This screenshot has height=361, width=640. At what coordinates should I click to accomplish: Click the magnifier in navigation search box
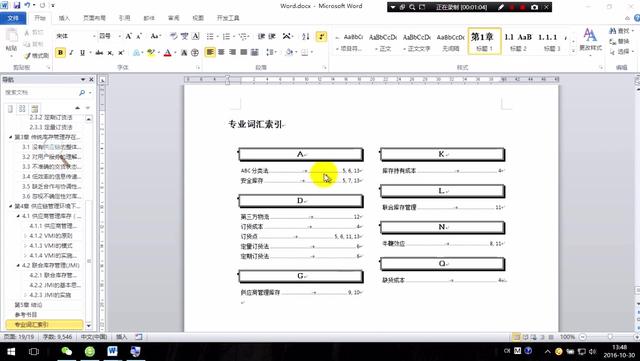click(82, 93)
